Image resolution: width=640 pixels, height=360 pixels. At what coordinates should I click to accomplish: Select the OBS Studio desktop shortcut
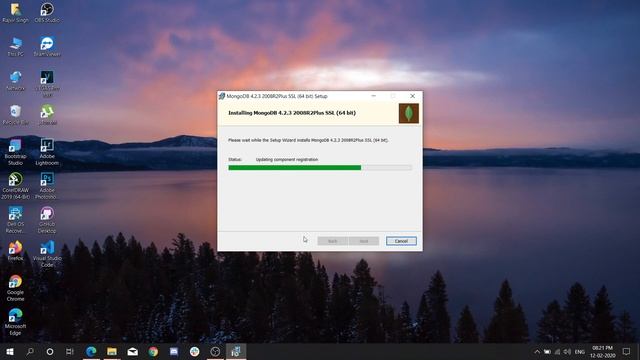pyautogui.click(x=47, y=13)
